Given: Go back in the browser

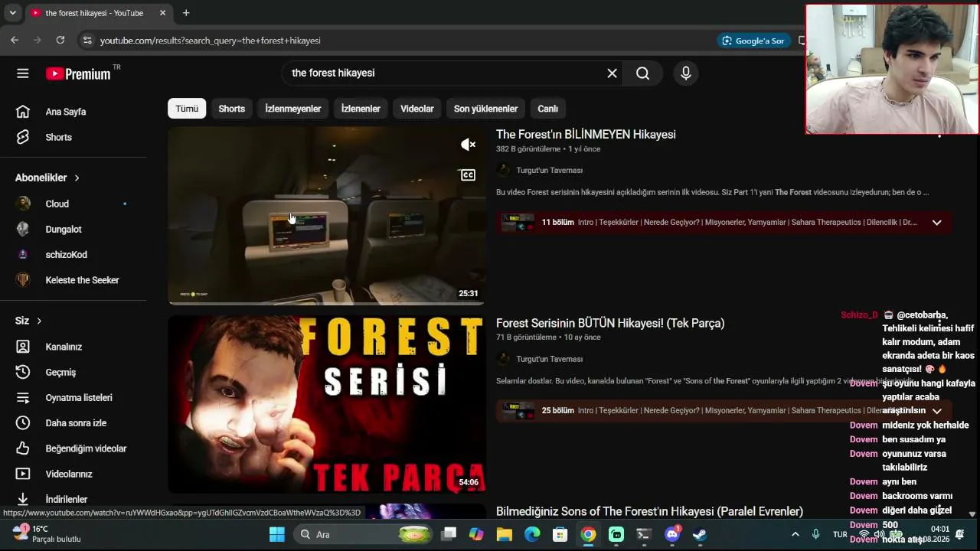Looking at the screenshot, I should click(x=15, y=41).
